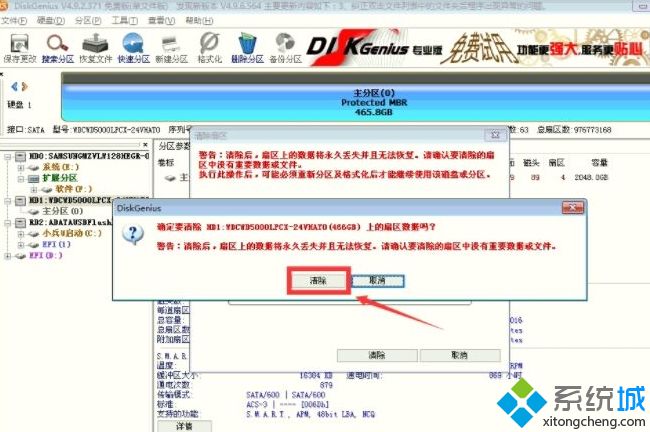
Task: Expand the EFI(1) tree node
Action: pos(21,245)
